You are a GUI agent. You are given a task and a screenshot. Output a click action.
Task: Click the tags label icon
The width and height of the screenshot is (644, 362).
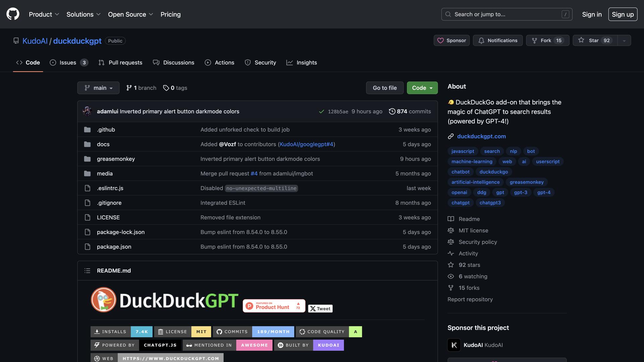pyautogui.click(x=166, y=88)
